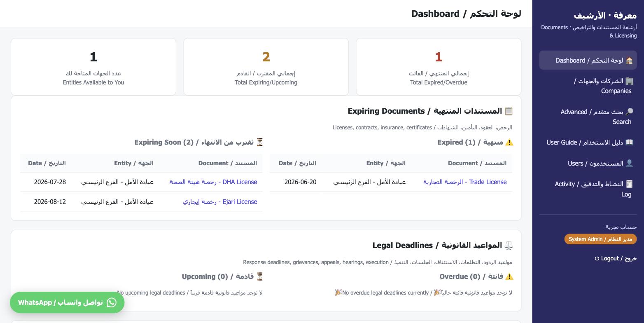This screenshot has height=323, width=644.
Task: Click the magnifier icon beside Advanced Search
Action: [629, 112]
